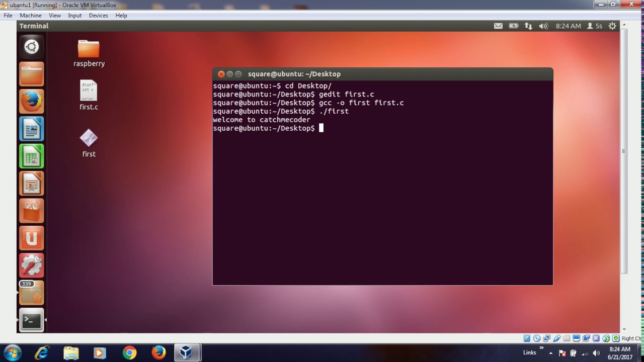644x362 pixels.
Task: Expand the Links toolbar chevron
Action: (x=541, y=348)
